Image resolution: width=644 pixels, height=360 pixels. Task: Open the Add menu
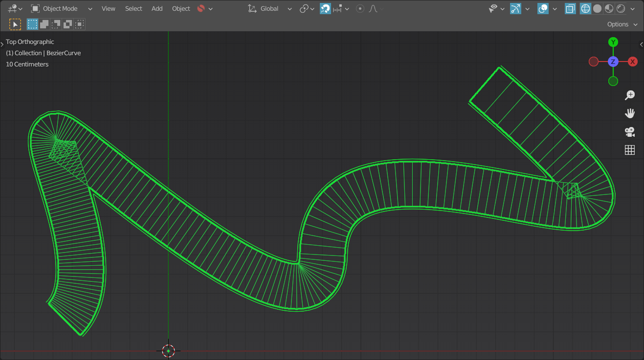click(x=157, y=9)
